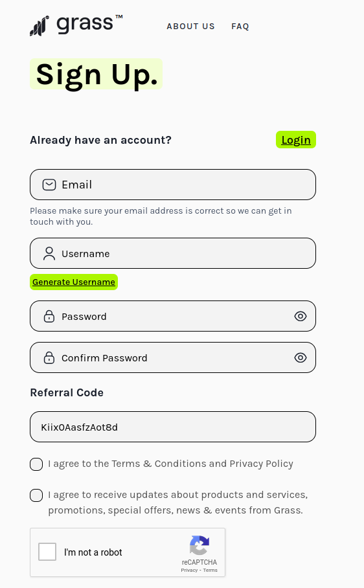
Task: Click the lock icon in Password field
Action: (x=49, y=316)
